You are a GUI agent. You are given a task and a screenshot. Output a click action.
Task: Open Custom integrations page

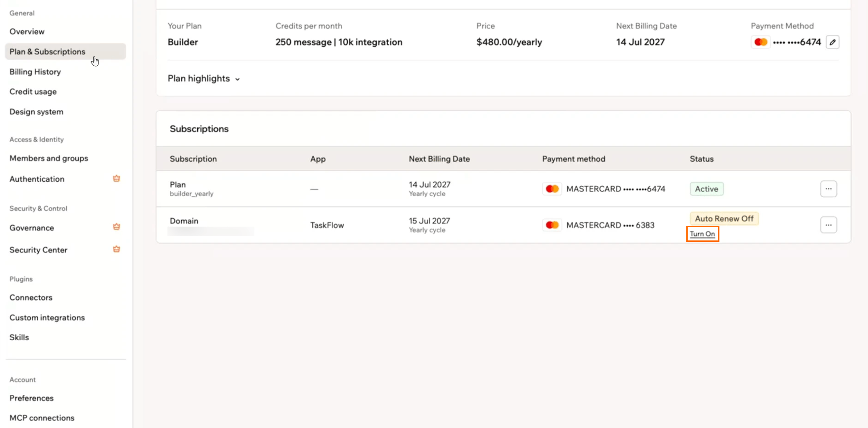(47, 318)
